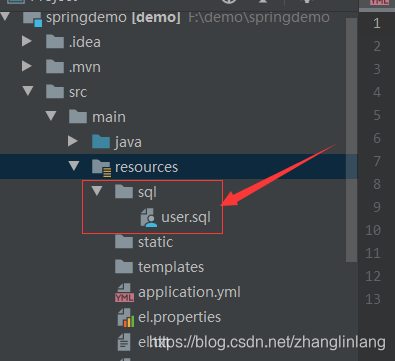Expand the java folder arrow

[x=73, y=141]
